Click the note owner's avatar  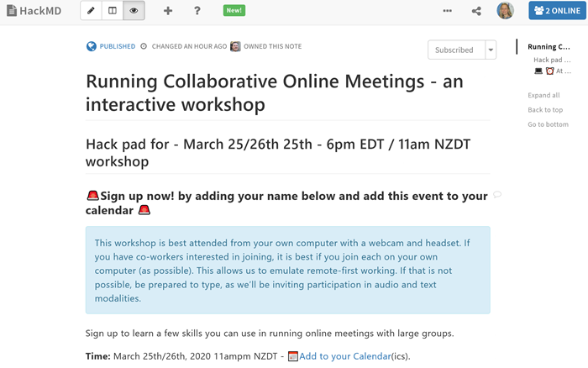pyautogui.click(x=236, y=47)
